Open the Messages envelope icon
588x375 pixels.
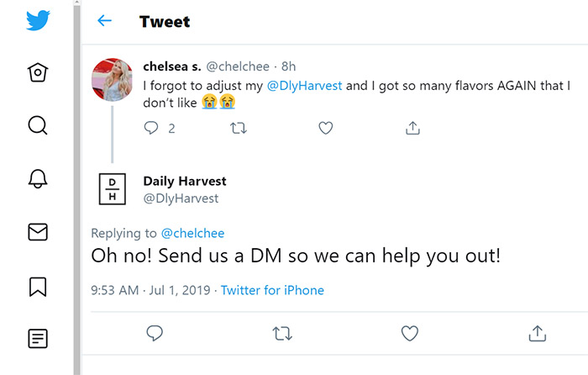(x=38, y=232)
